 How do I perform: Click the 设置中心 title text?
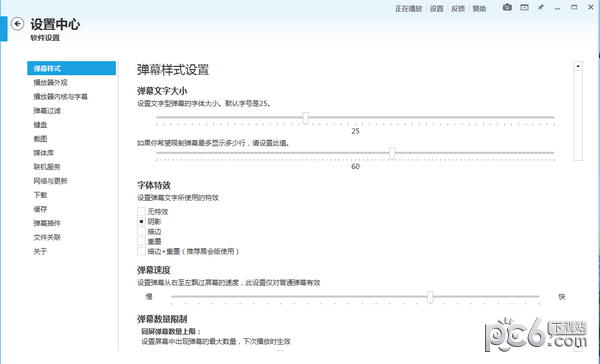55,24
